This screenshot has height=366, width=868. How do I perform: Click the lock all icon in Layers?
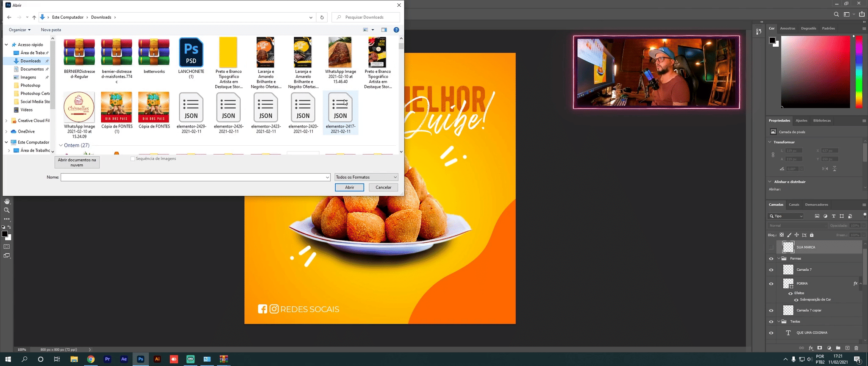tap(812, 235)
